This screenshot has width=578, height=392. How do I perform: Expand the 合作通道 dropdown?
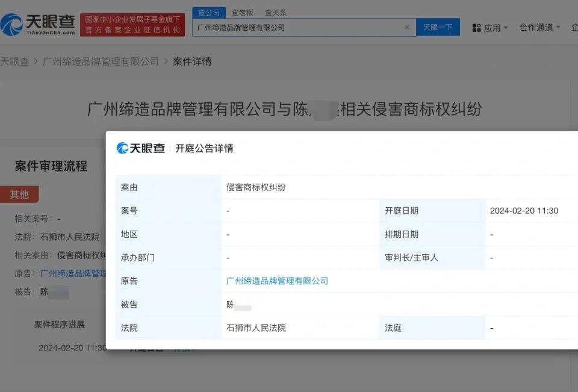(x=539, y=27)
